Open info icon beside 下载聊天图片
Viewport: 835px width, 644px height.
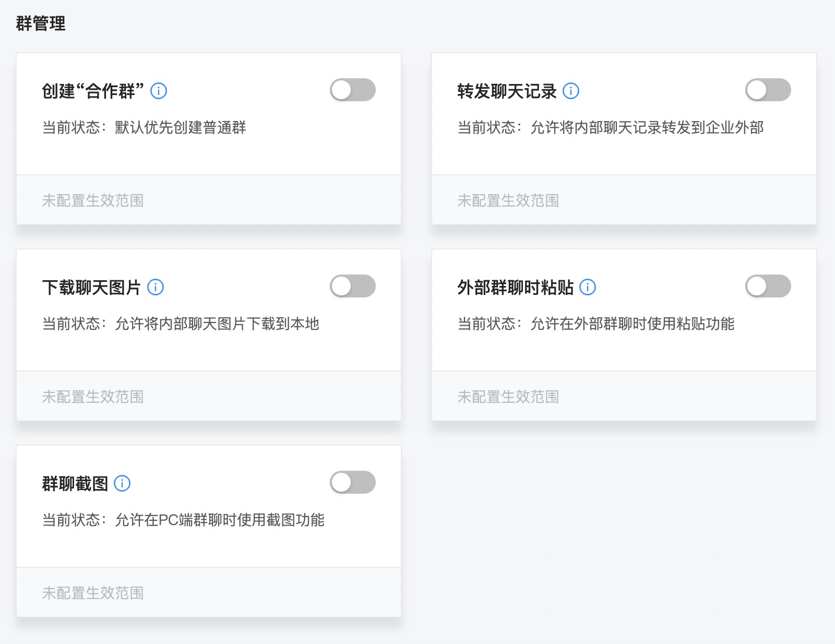point(156,287)
